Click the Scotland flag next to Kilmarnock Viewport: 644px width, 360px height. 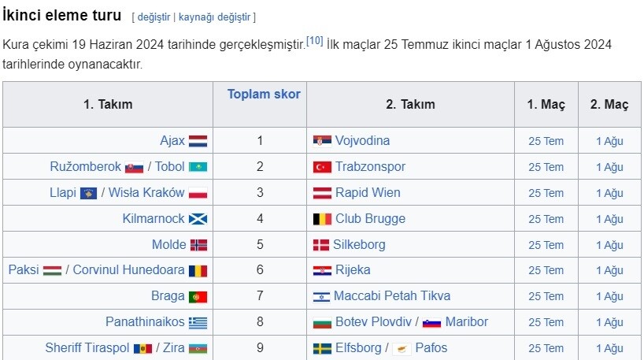coord(198,219)
